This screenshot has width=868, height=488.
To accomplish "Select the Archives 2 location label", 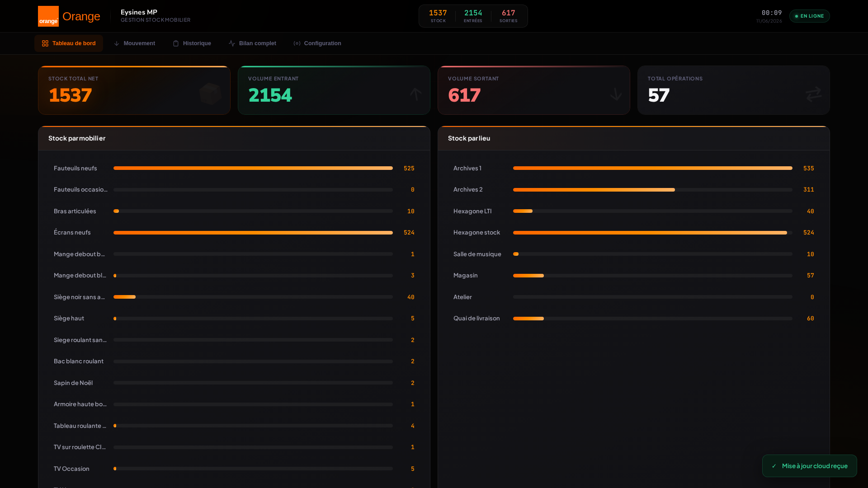I will point(468,189).
